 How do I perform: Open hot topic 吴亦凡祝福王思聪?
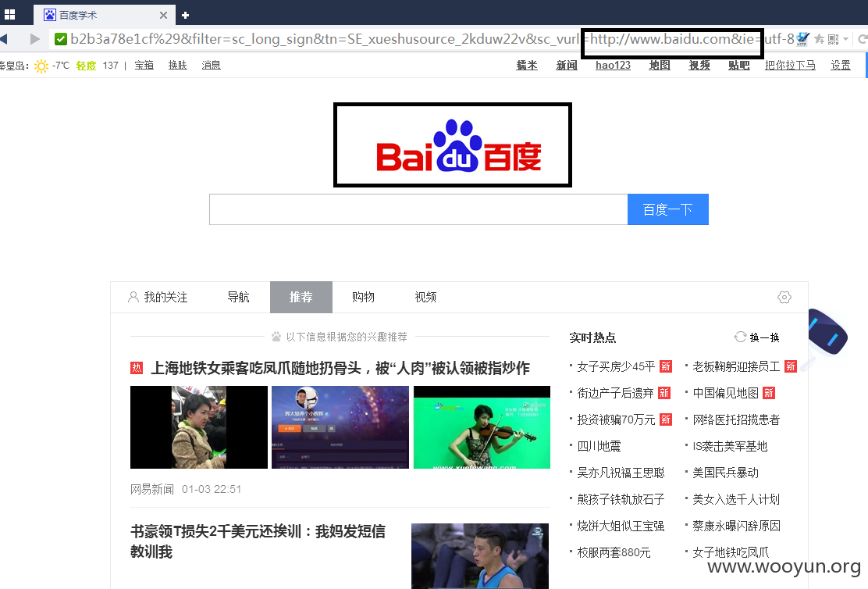pos(621,473)
